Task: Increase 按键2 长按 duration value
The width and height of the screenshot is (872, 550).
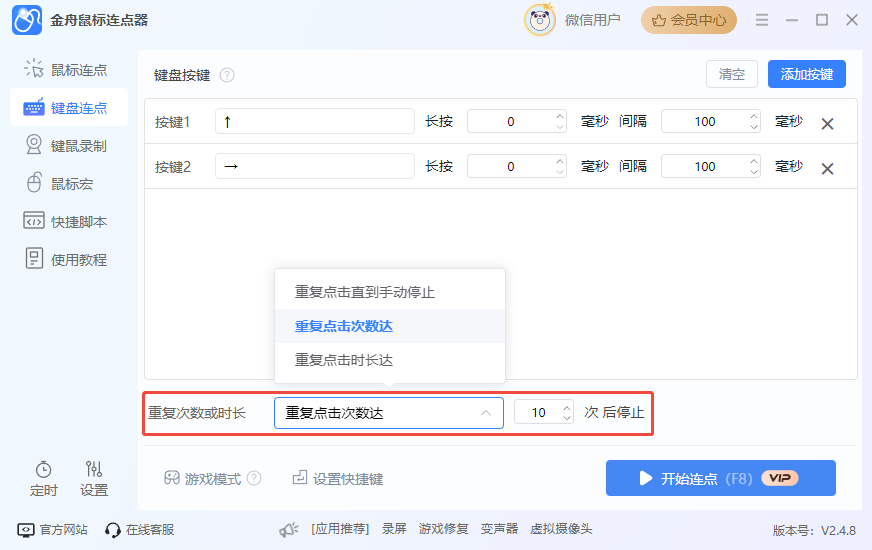Action: [560, 161]
